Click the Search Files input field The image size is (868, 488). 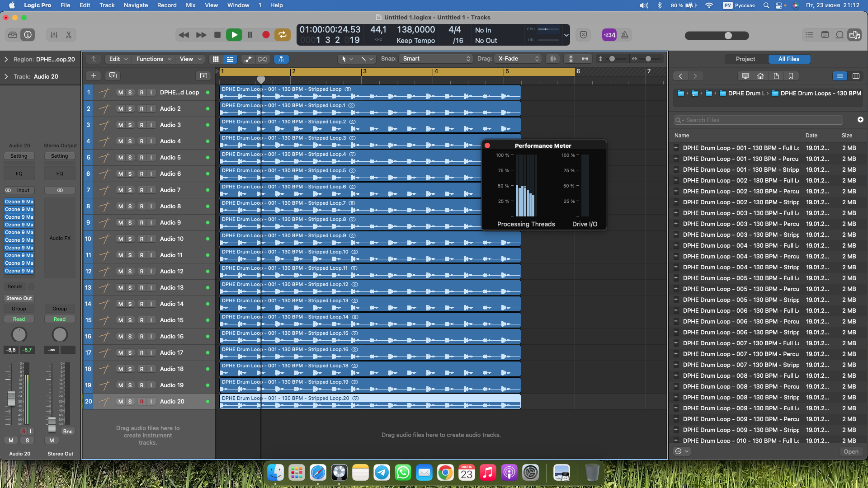759,120
